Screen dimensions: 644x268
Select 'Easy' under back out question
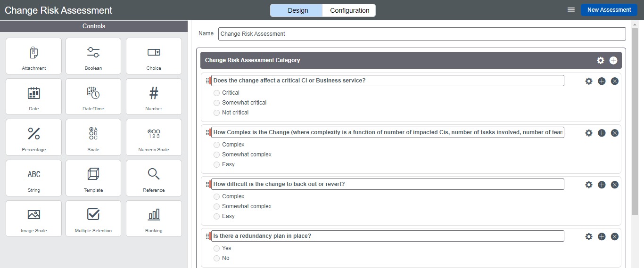(x=217, y=216)
